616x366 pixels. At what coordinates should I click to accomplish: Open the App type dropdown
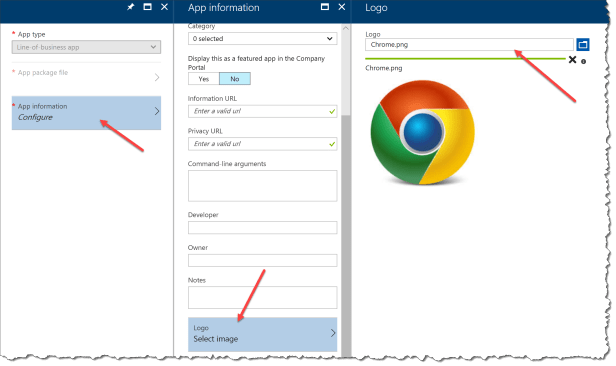point(86,47)
